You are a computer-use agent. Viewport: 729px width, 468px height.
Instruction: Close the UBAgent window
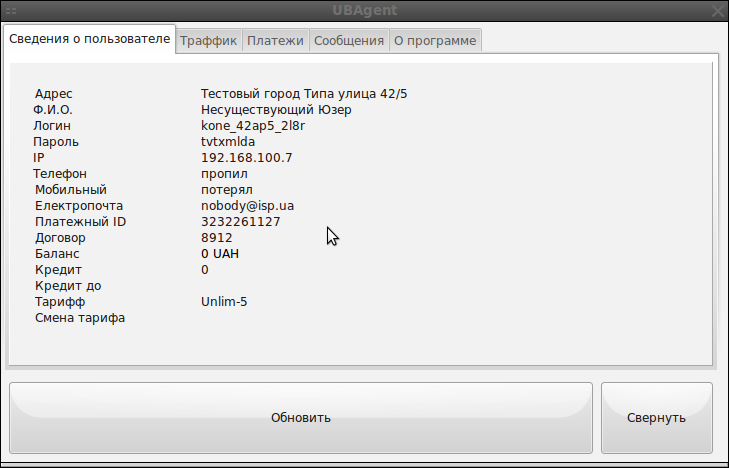[x=716, y=11]
